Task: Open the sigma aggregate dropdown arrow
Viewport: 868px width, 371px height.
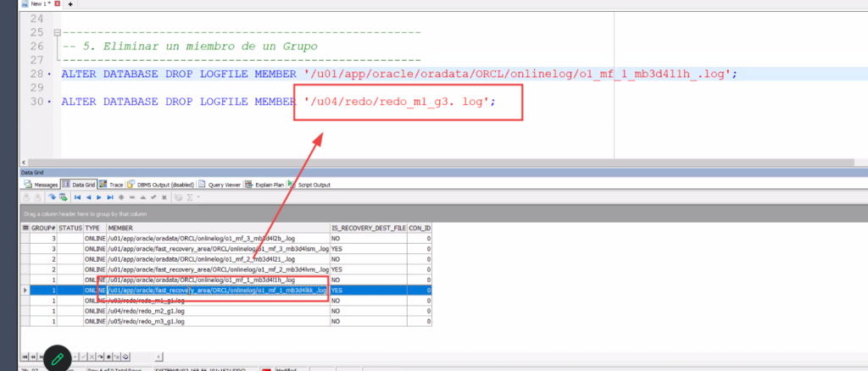Action: (x=198, y=197)
